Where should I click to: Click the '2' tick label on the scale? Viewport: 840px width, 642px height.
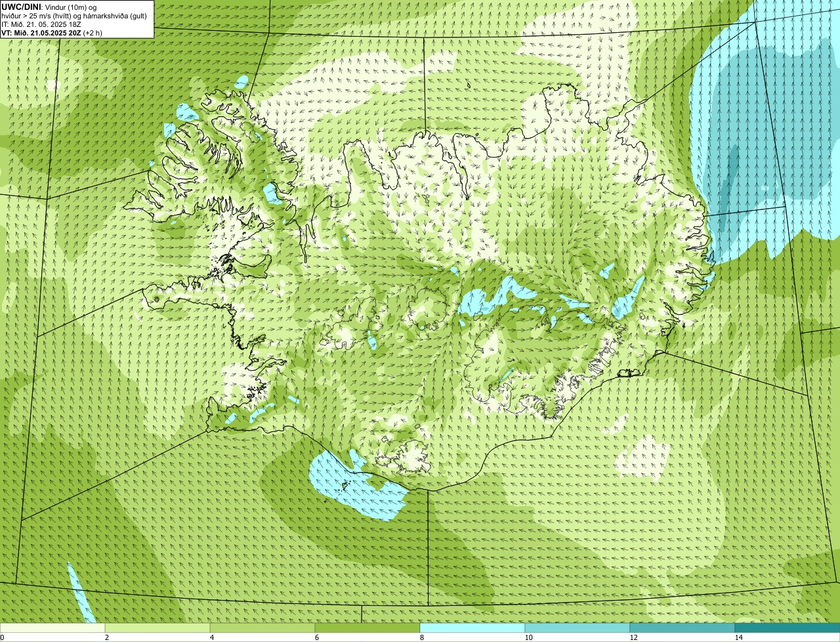[106, 637]
